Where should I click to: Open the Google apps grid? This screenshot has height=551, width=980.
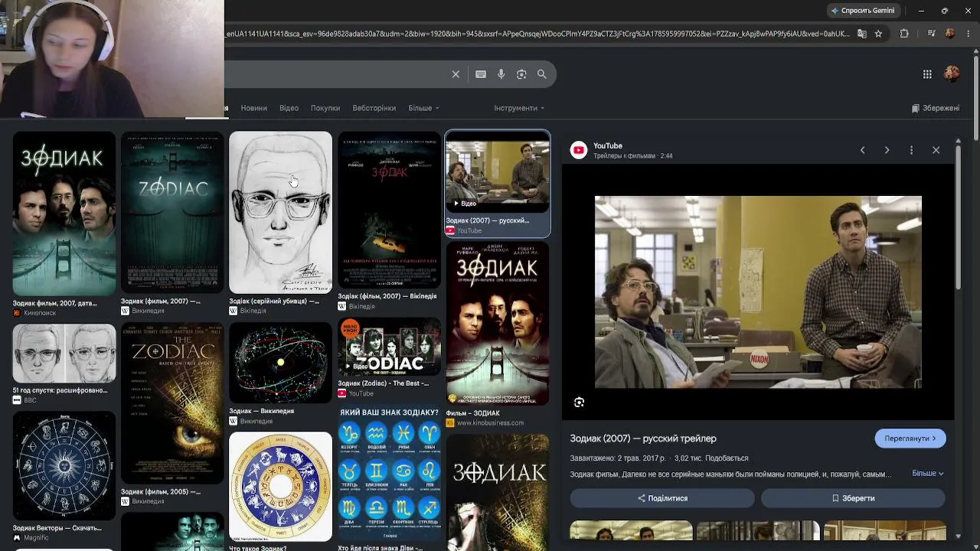click(x=927, y=74)
